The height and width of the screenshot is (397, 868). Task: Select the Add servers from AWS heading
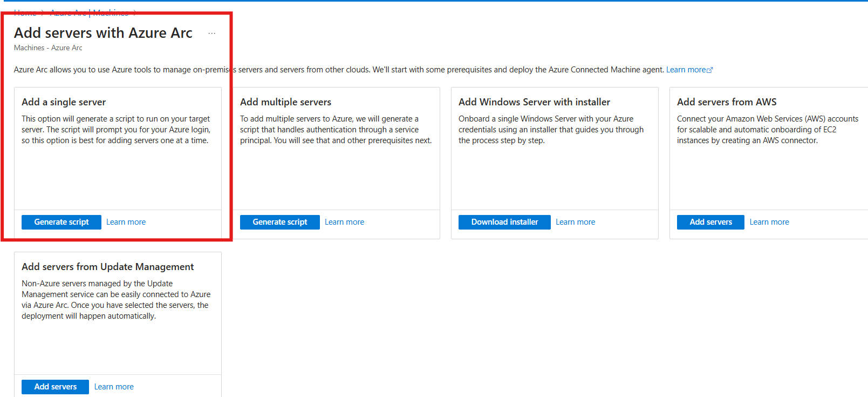click(727, 102)
